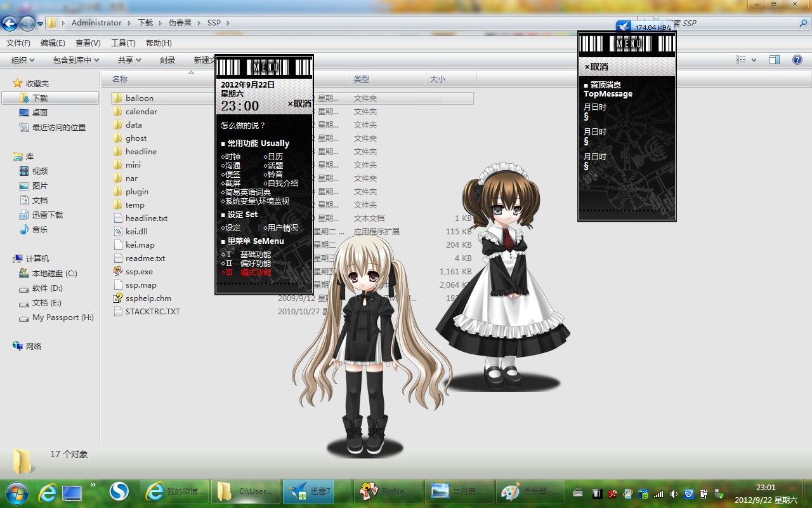Choose Ⅲ 模式功能 in red
This screenshot has width=812, height=508.
pos(246,272)
